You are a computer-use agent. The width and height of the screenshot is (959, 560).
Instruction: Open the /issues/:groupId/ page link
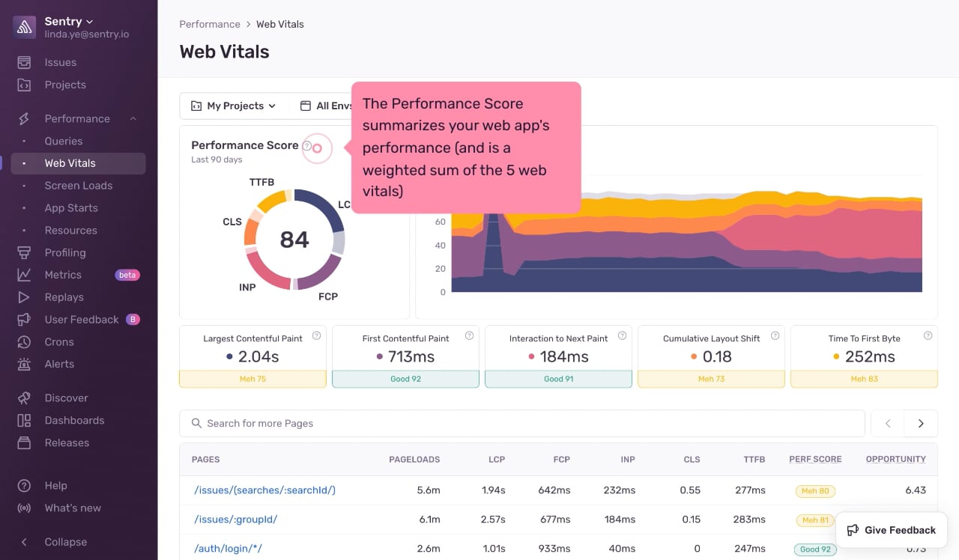236,519
